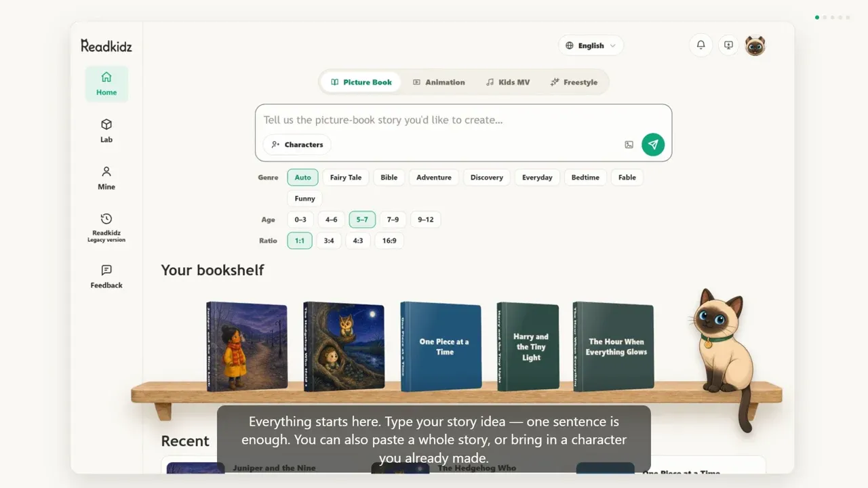The height and width of the screenshot is (488, 868).
Task: Open the One Piece at a Time book
Action: tap(441, 346)
